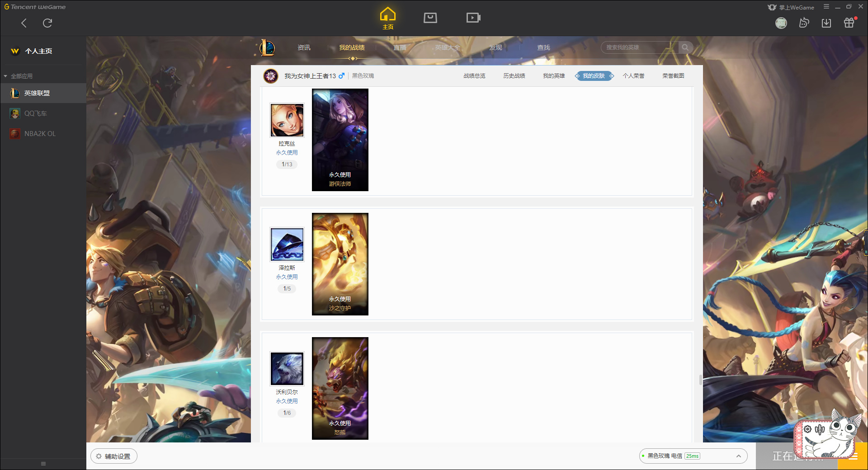This screenshot has width=868, height=470.
Task: Open 辅助设置 assist settings button
Action: click(x=113, y=456)
